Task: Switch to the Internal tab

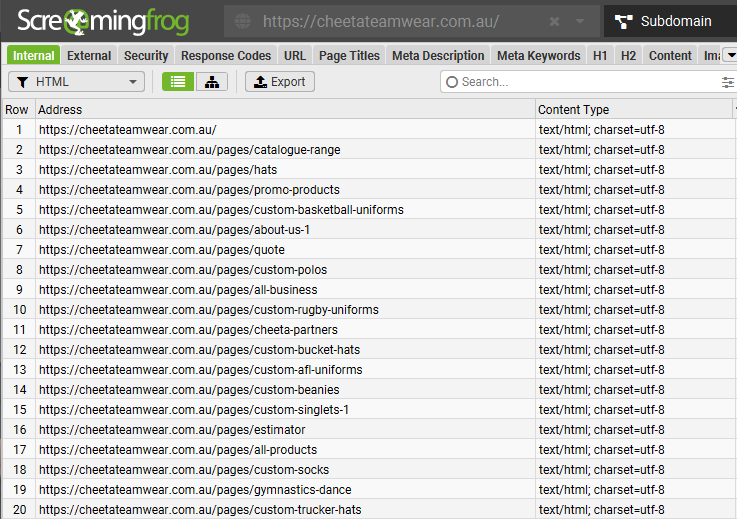Action: click(33, 55)
